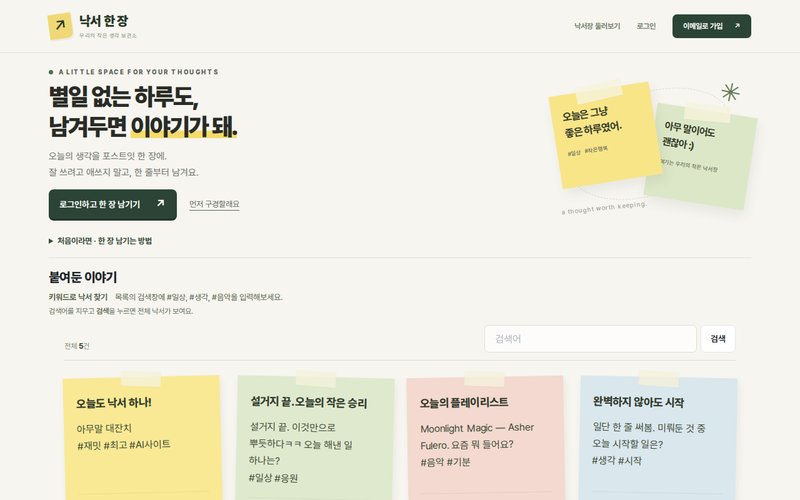800x500 pixels.
Task: Click the #재밋 #최고 #AI사이트 tag line
Action: click(124, 445)
